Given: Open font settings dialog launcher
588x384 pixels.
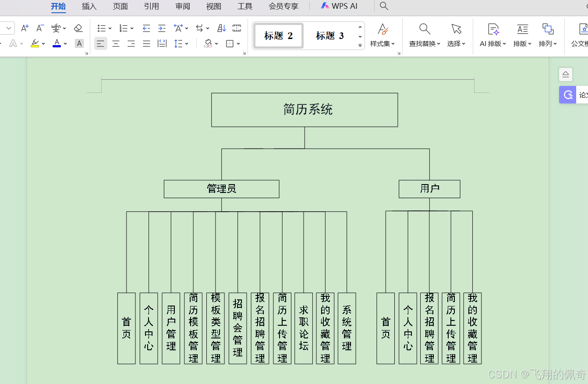Looking at the screenshot, I should coord(86,53).
